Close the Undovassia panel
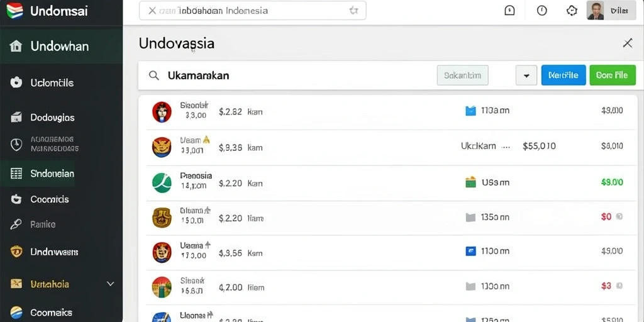Viewport: 644px width, 322px height. pos(628,43)
